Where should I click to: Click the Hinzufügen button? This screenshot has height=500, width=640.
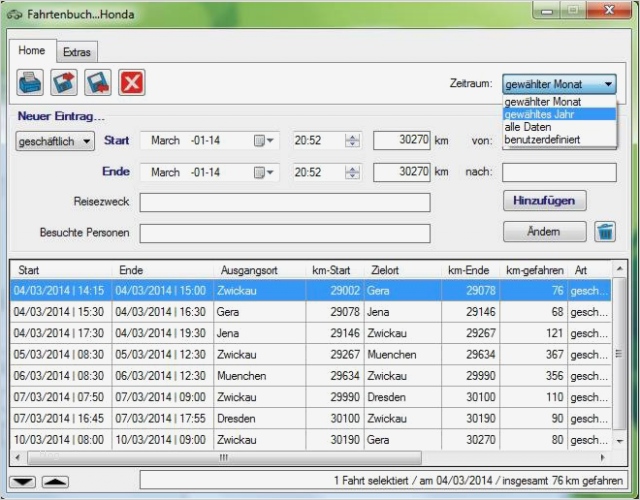point(544,200)
